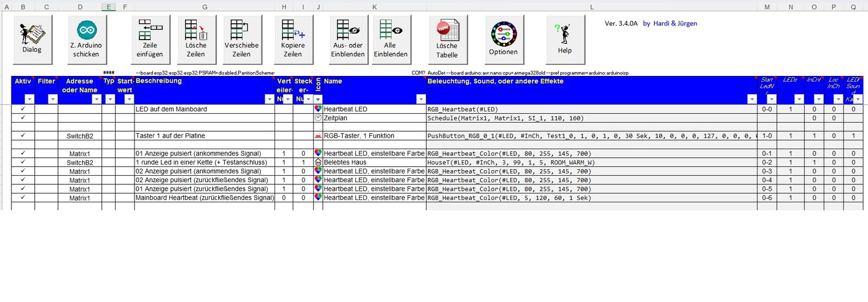Open the Optionen color wheel button

504,39
